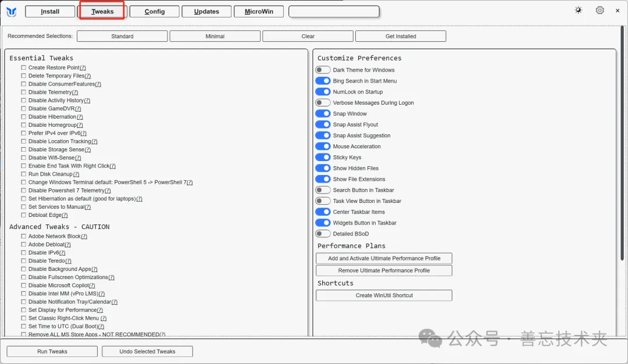Screen dimensions: 628x364
Task: Check Disable Powershell 7 Telemetry
Action: [x=24, y=191]
